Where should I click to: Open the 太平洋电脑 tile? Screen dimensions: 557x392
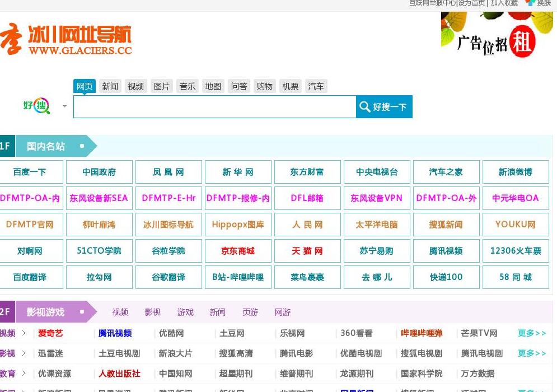pos(377,225)
